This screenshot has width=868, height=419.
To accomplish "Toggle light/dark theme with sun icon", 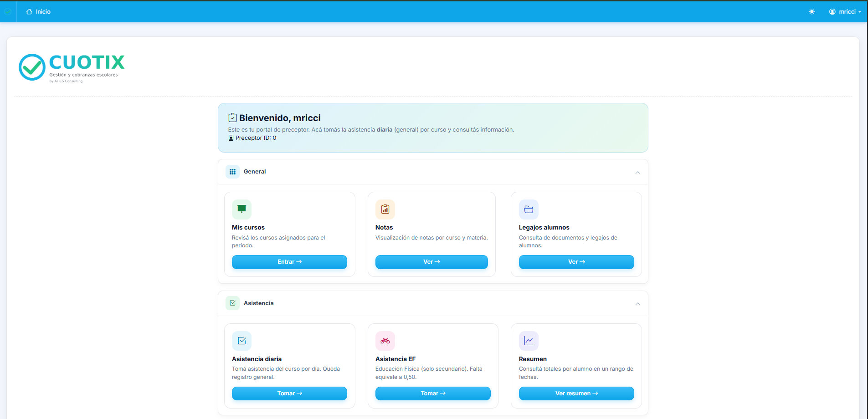I will click(x=812, y=12).
